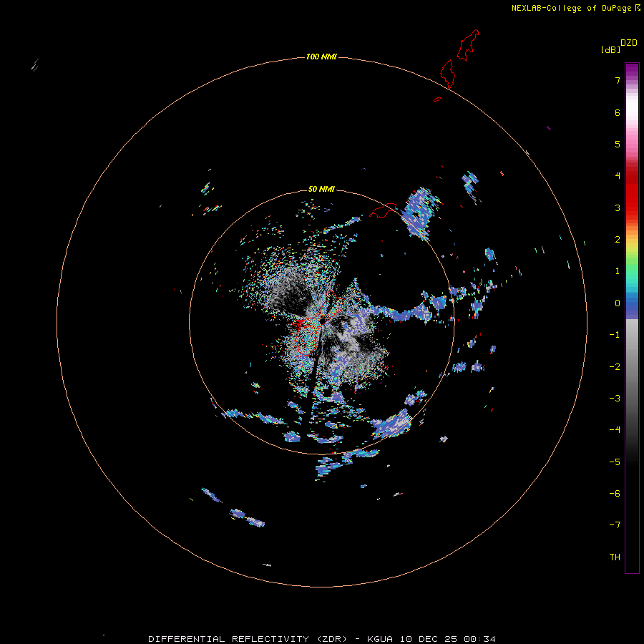Click the 6 value on color scale
The width and height of the screenshot is (644, 644).
(618, 112)
